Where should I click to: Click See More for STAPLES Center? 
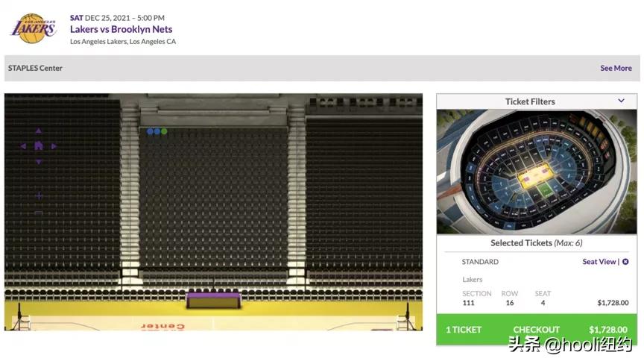pyautogui.click(x=616, y=68)
